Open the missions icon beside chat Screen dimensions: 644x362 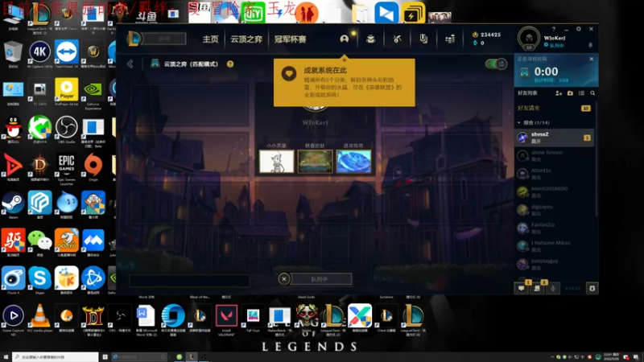pos(537,288)
